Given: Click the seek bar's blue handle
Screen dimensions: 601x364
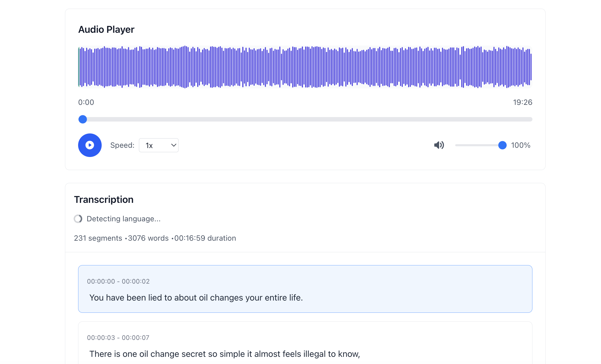Looking at the screenshot, I should point(83,119).
